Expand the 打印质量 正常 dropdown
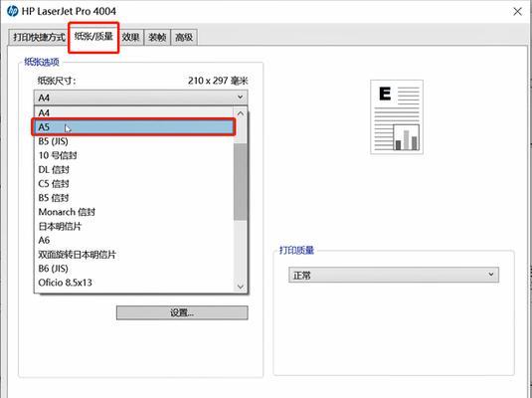532x398 pixels. pos(394,275)
